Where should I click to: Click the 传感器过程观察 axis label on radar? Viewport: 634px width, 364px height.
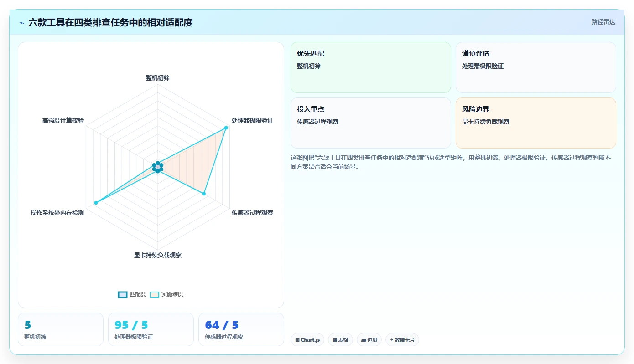click(252, 213)
